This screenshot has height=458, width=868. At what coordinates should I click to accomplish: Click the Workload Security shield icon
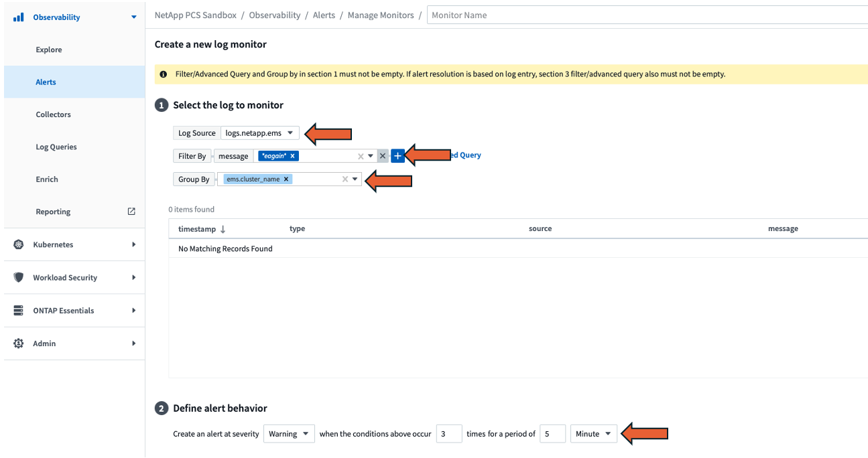tap(19, 277)
